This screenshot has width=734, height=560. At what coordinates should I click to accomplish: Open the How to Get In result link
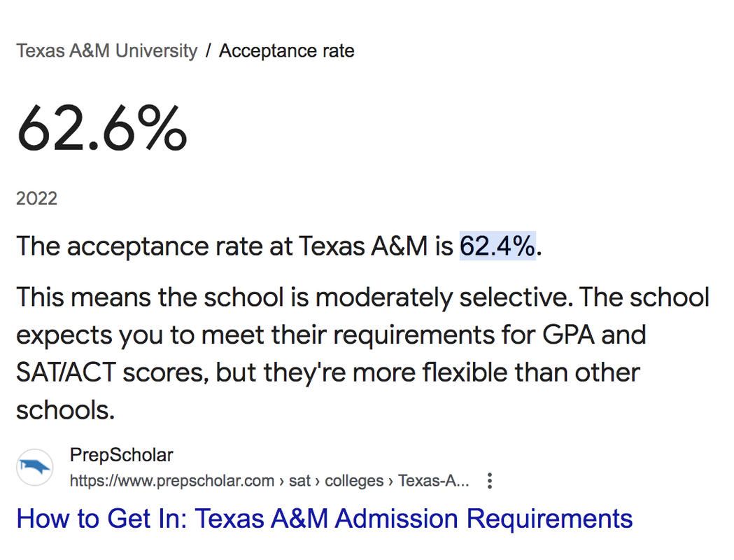tap(324, 519)
